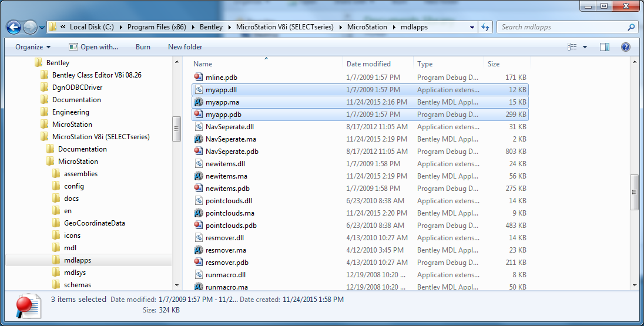Select the myapp.ma file icon
Viewport: 644px width, 326px height.
pyautogui.click(x=199, y=102)
